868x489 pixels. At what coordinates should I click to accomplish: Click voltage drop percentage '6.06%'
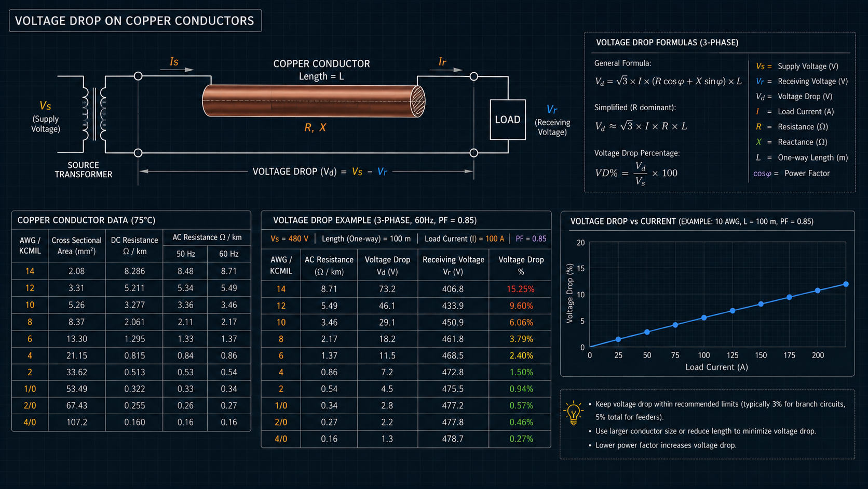click(521, 323)
